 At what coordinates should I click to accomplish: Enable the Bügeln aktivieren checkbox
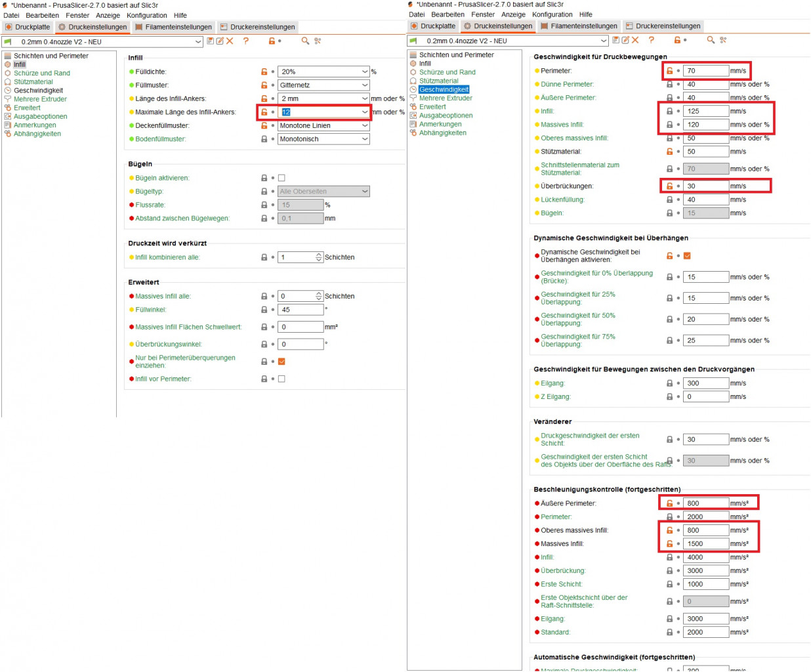pyautogui.click(x=281, y=178)
